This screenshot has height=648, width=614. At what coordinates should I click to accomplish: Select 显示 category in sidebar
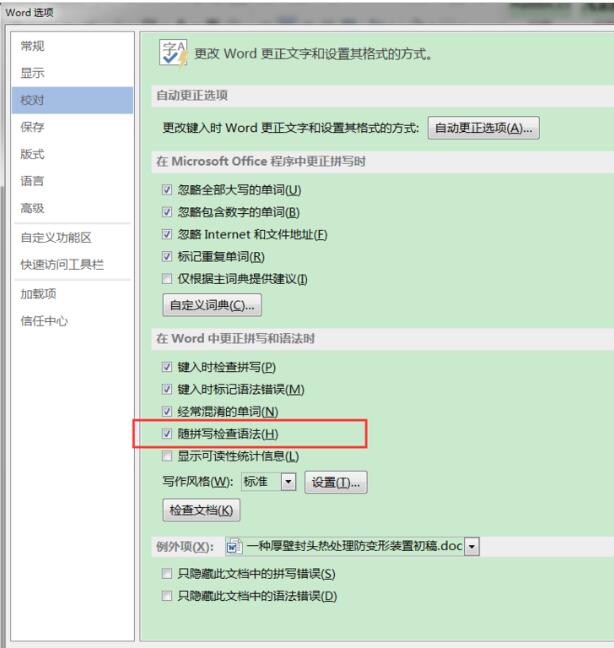coord(72,73)
